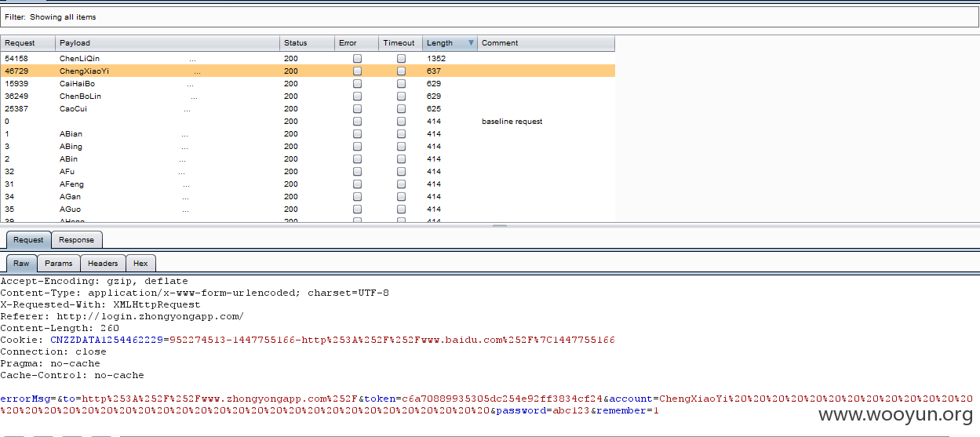The image size is (980, 437).
Task: Select the ChenLiQin payload row
Action: coord(308,59)
